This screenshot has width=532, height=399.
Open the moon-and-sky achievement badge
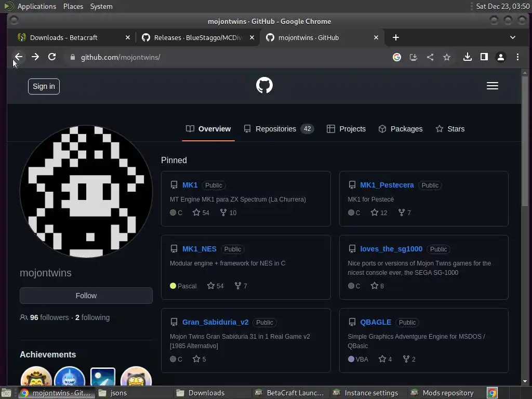point(103,377)
